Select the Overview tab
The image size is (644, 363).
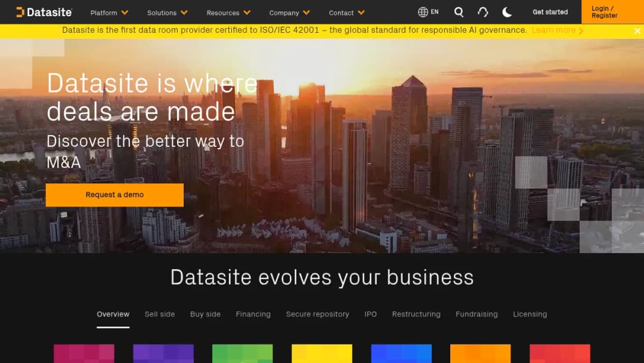(x=113, y=315)
